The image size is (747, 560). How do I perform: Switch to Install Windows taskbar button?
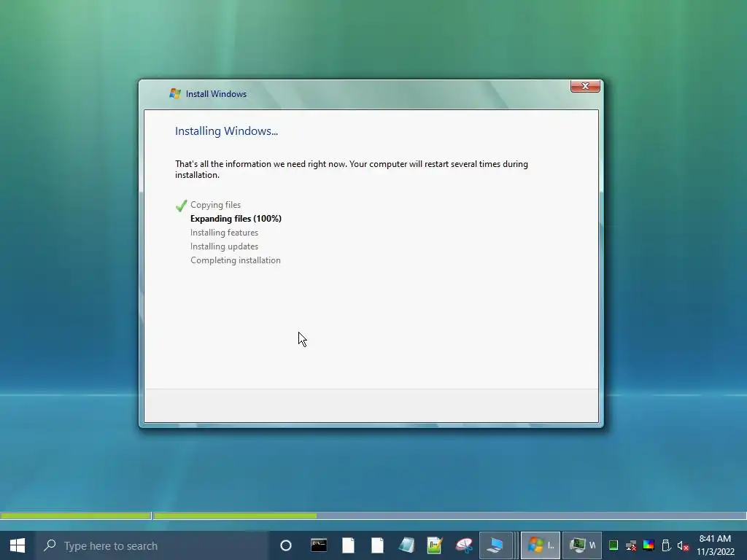(541, 545)
